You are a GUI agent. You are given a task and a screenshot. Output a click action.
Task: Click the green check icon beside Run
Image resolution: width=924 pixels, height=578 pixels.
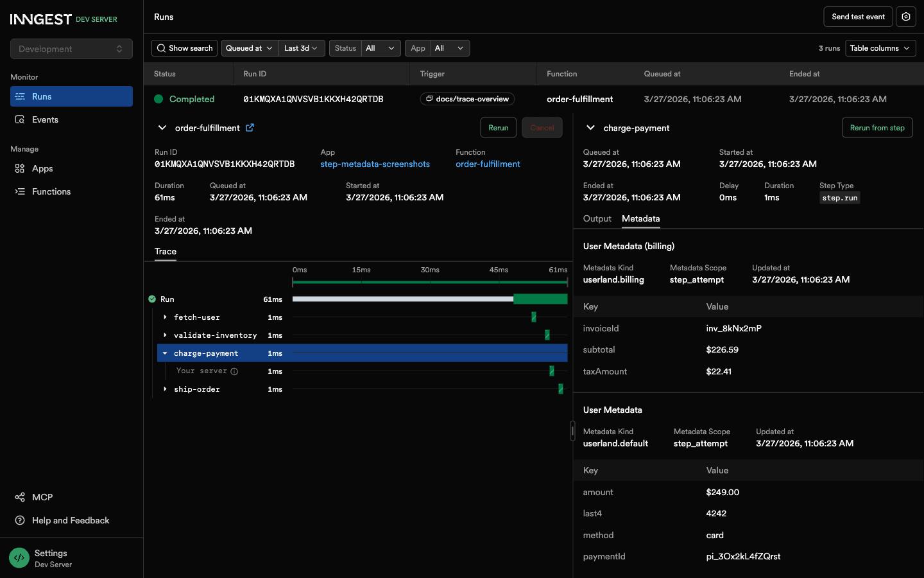(x=152, y=299)
